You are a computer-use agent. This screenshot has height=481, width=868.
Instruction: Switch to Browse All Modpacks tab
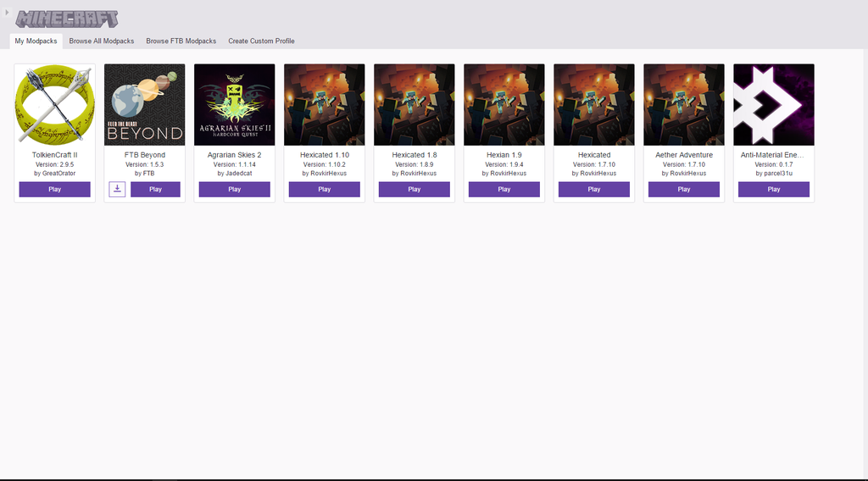click(x=102, y=41)
